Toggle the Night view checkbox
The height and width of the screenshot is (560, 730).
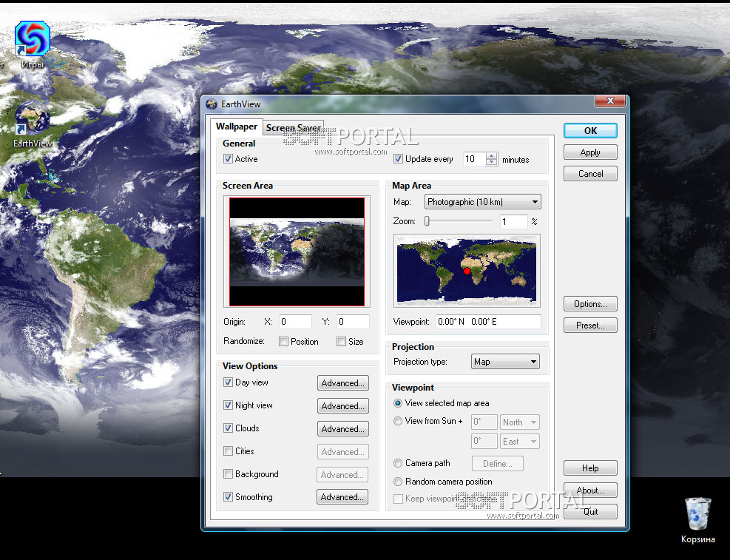(228, 405)
